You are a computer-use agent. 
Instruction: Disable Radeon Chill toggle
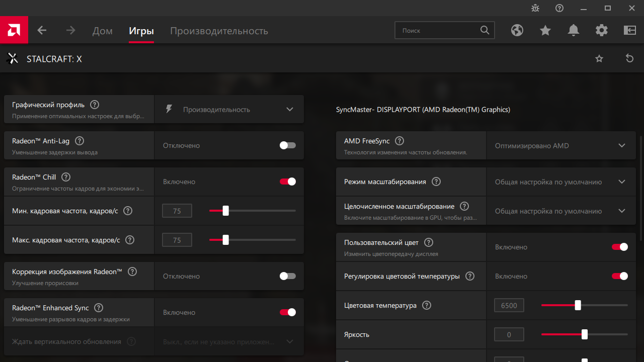(x=288, y=182)
